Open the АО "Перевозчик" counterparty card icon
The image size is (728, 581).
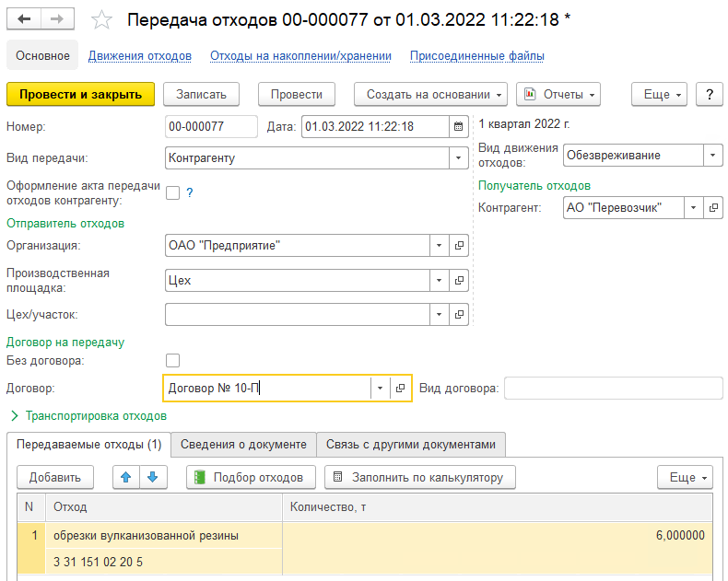(x=713, y=207)
